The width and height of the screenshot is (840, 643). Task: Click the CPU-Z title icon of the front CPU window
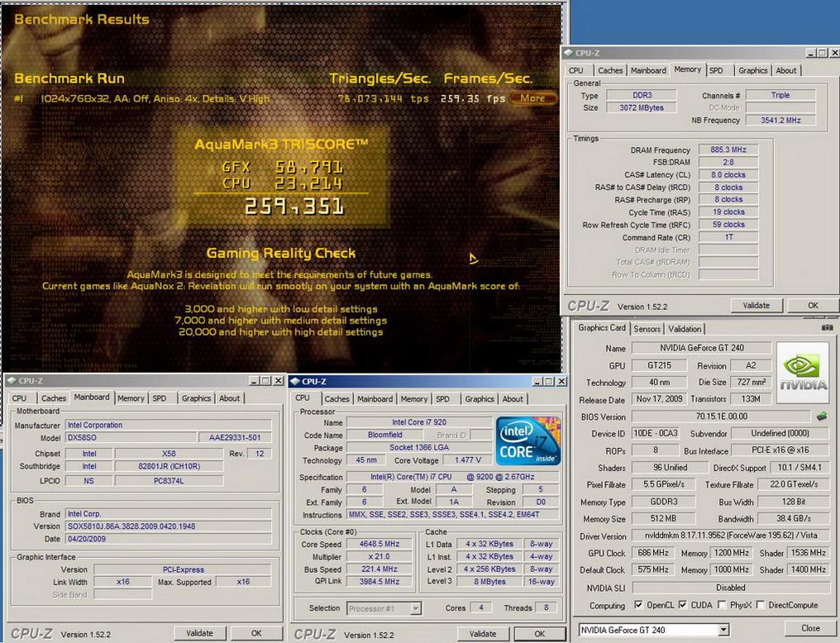point(295,381)
